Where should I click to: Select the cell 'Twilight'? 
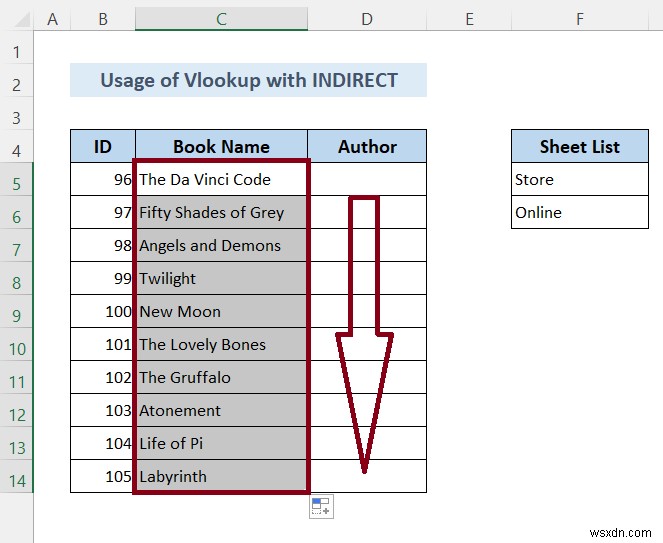pos(221,278)
